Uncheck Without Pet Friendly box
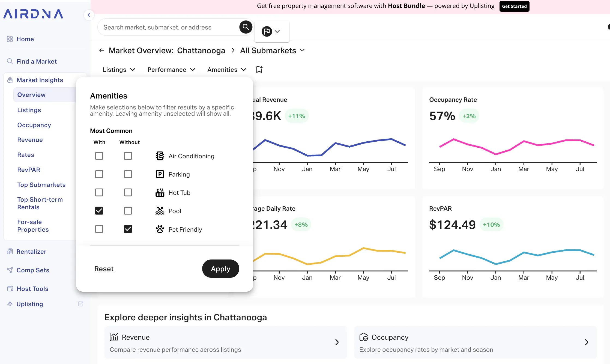The height and width of the screenshot is (364, 610). (x=128, y=229)
